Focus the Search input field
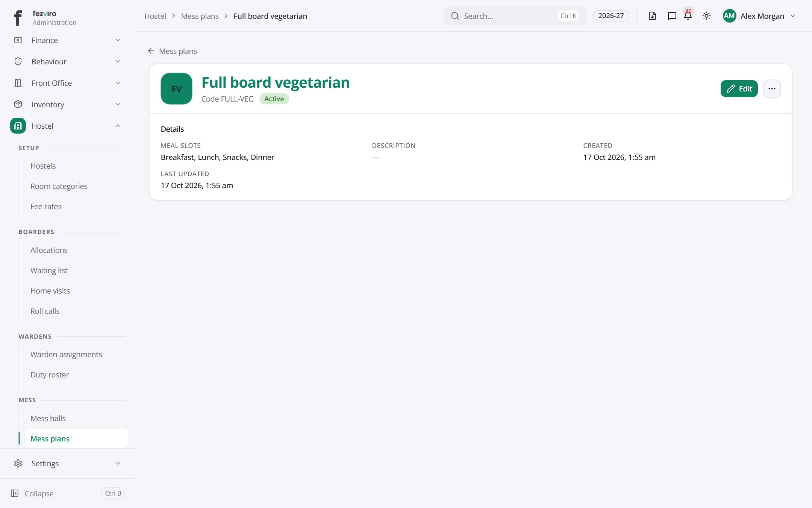The image size is (812, 508). click(x=515, y=16)
